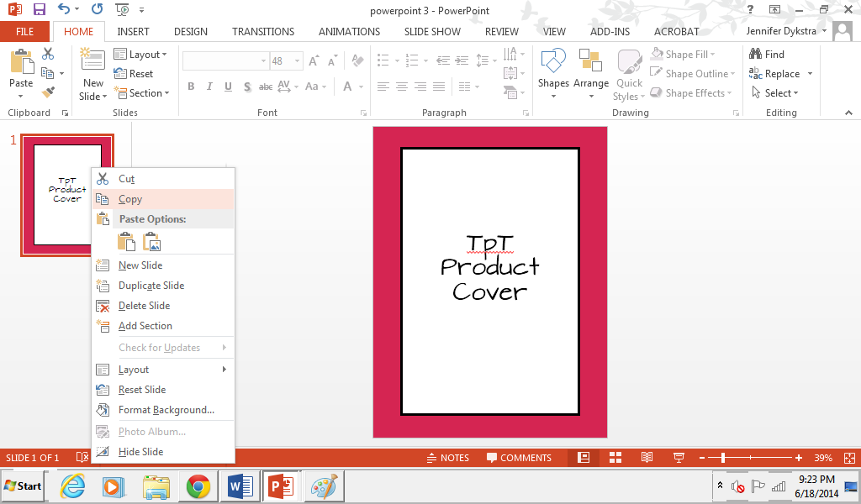Click the Shapes gallery icon
861x504 pixels.
pos(553,60)
